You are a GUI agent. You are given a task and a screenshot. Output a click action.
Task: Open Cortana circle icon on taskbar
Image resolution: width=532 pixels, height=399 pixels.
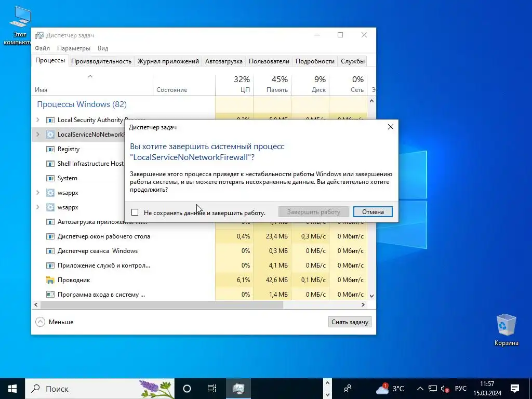187,389
